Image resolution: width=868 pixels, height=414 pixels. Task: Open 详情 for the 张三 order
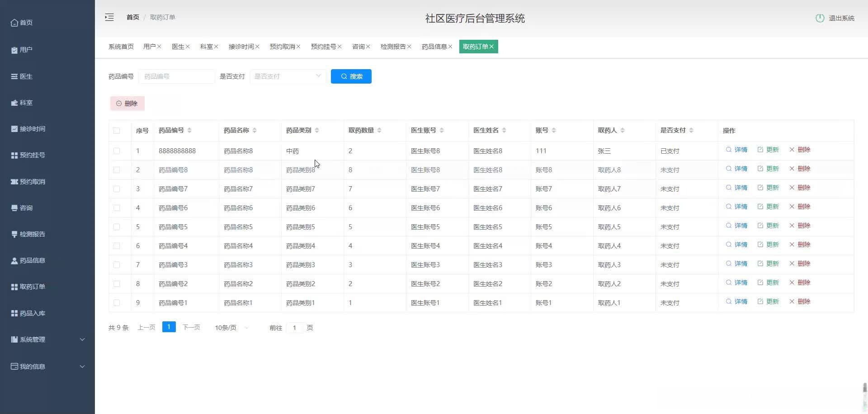click(737, 150)
